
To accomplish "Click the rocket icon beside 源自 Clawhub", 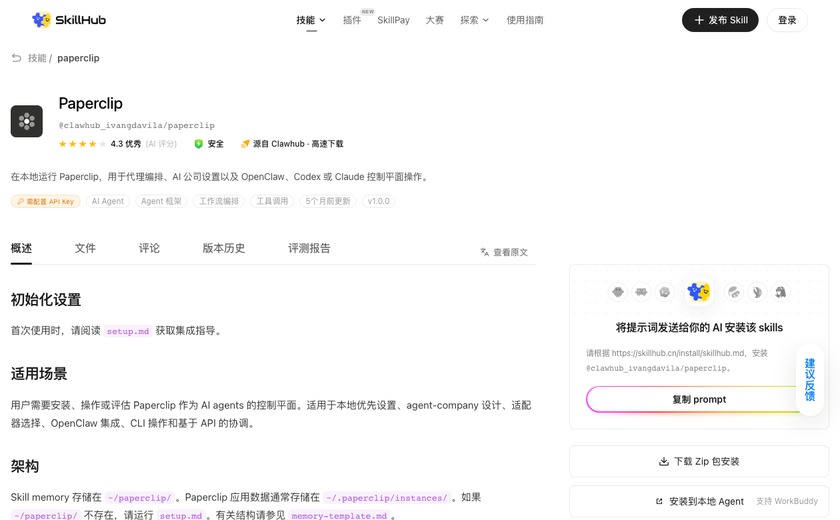I will click(245, 144).
